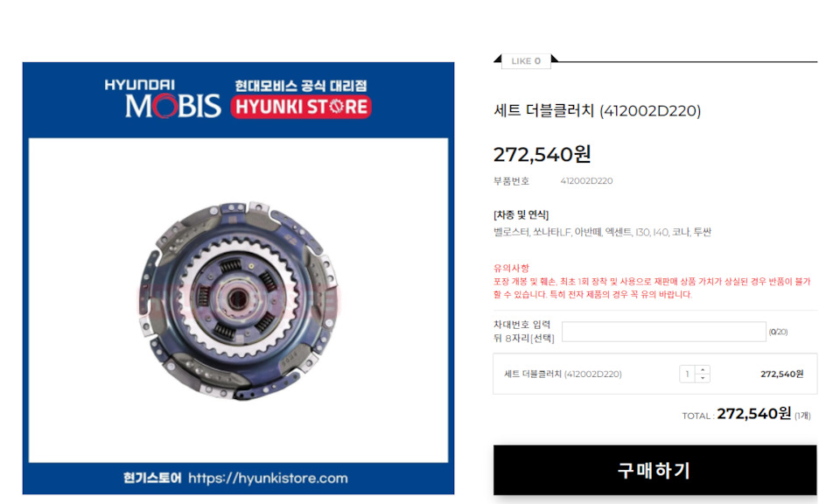Click the LIKE 0 button
The width and height of the screenshot is (840, 504).
point(526,61)
